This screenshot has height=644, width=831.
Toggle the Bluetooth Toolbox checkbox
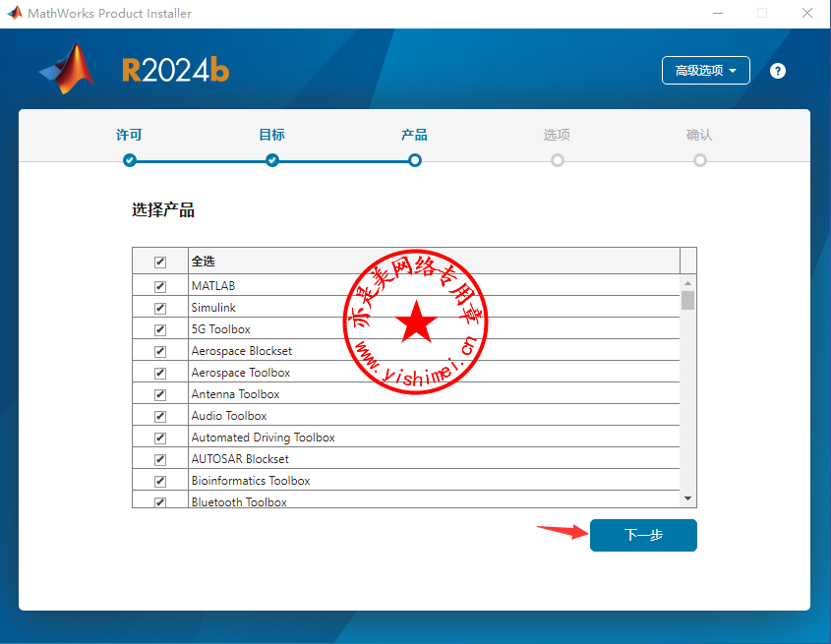[x=160, y=502]
